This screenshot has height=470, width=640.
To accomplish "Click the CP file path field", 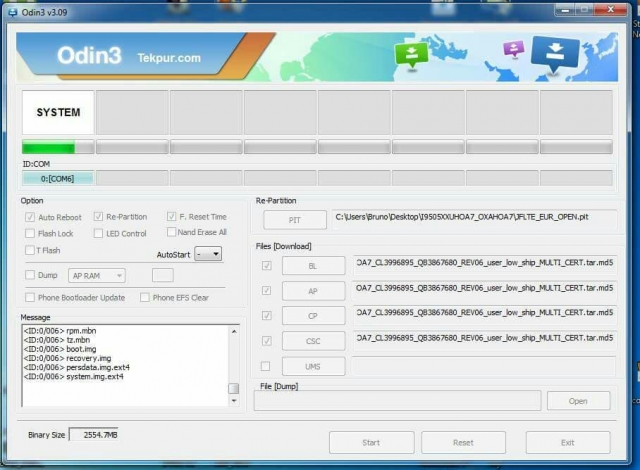I will pyautogui.click(x=484, y=315).
